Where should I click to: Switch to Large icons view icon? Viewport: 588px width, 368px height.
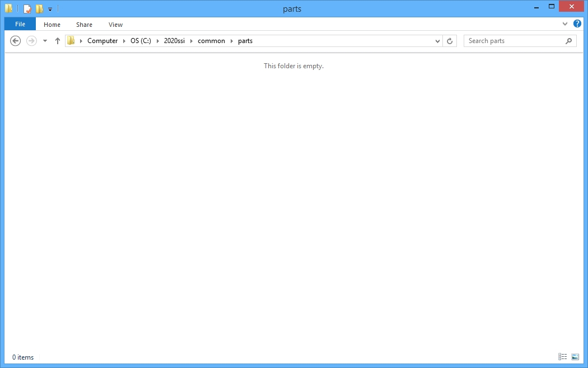(x=575, y=357)
